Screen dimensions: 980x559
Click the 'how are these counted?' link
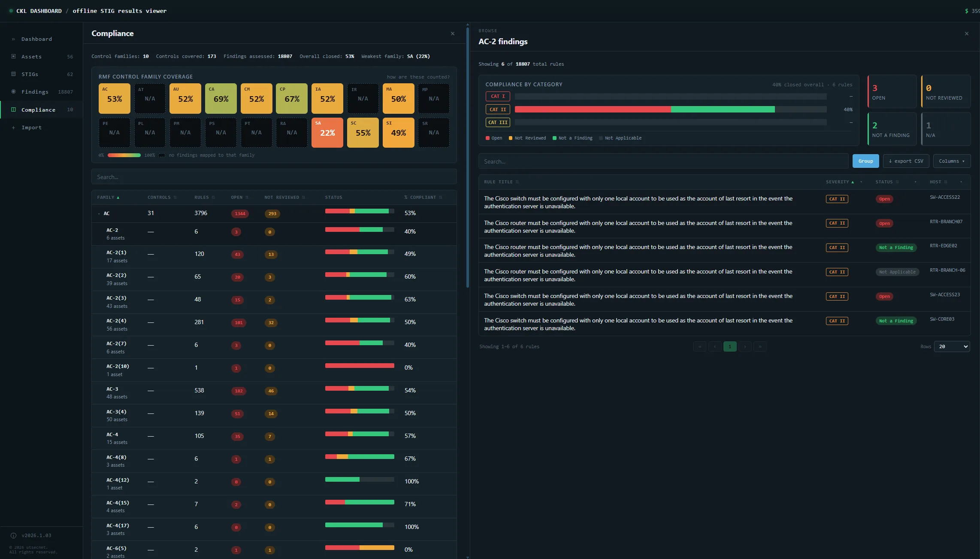click(418, 77)
